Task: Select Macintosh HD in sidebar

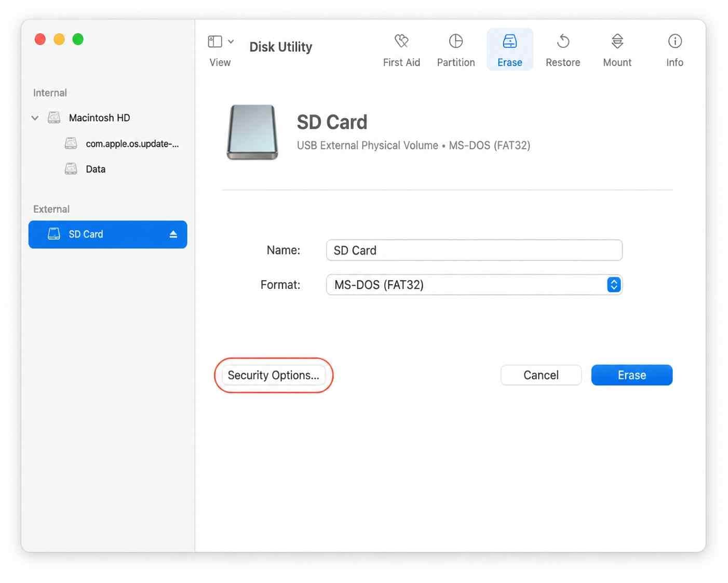Action: click(99, 118)
